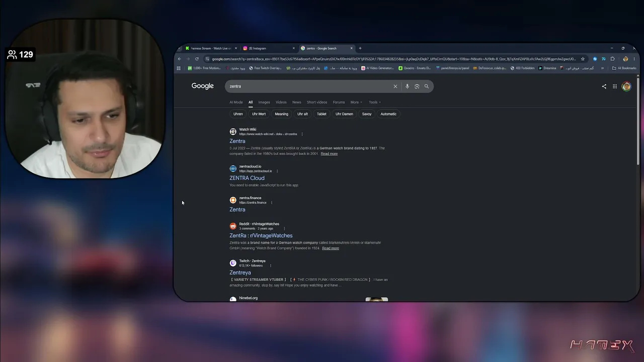Select the Short videos search tab
Viewport: 644px width, 362px height.
(x=317, y=102)
